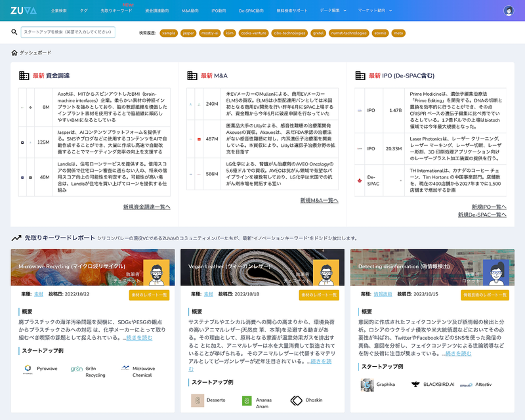Open the De-SPAC動向 menu item
525x420 pixels.
click(251, 10)
